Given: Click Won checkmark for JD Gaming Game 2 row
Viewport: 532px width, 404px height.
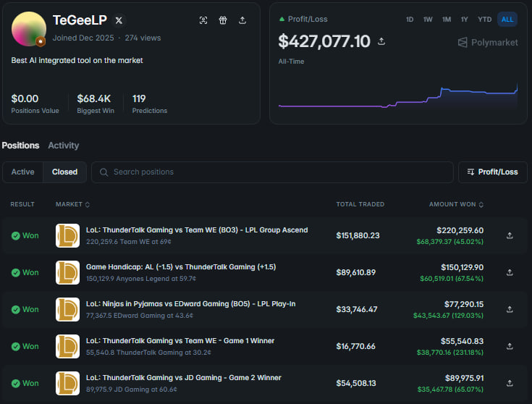Looking at the screenshot, I should [16, 383].
